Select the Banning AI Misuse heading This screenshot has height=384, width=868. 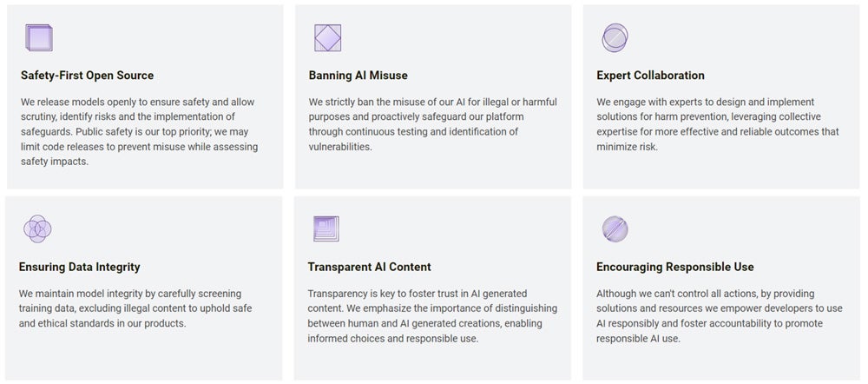(x=358, y=76)
